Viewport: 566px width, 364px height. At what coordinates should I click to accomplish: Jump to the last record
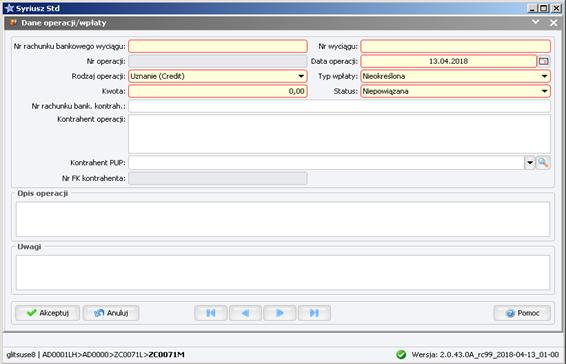pyautogui.click(x=314, y=313)
